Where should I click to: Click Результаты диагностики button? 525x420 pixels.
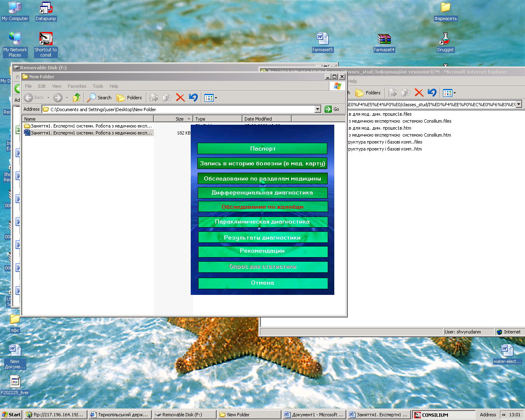(x=262, y=237)
